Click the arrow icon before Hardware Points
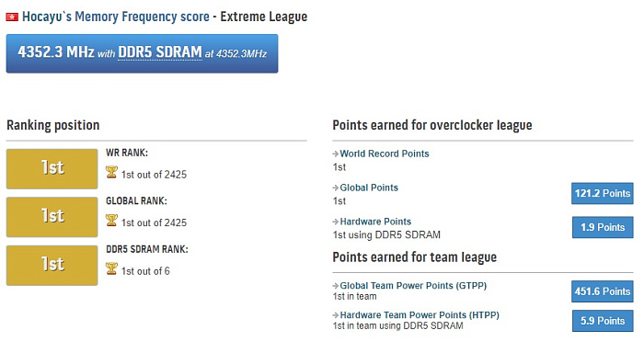The image size is (644, 353). tap(336, 222)
